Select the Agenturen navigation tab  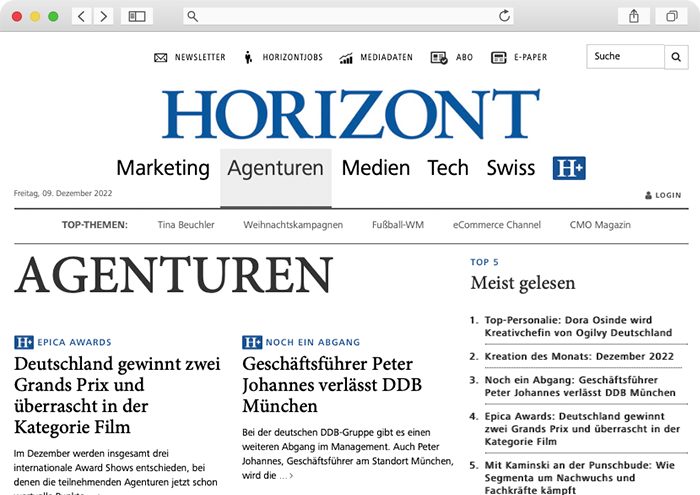(x=275, y=178)
